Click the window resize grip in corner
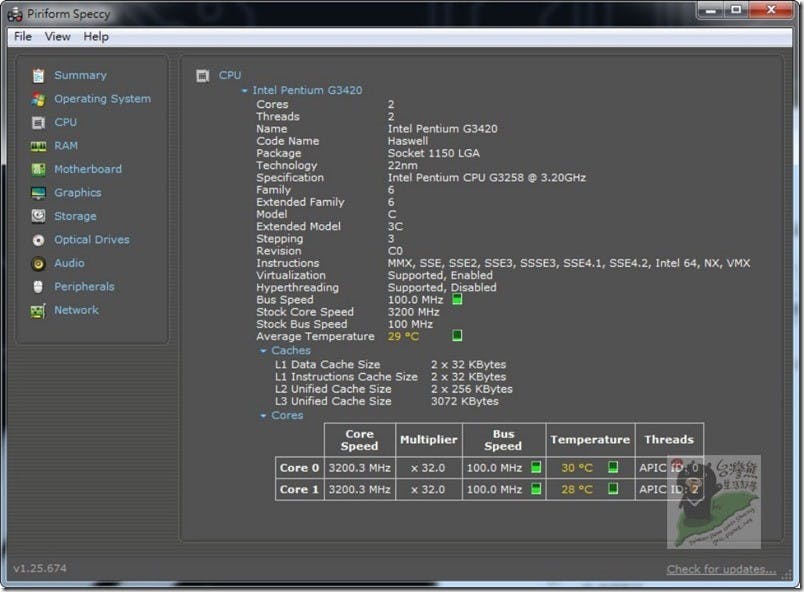 click(787, 576)
